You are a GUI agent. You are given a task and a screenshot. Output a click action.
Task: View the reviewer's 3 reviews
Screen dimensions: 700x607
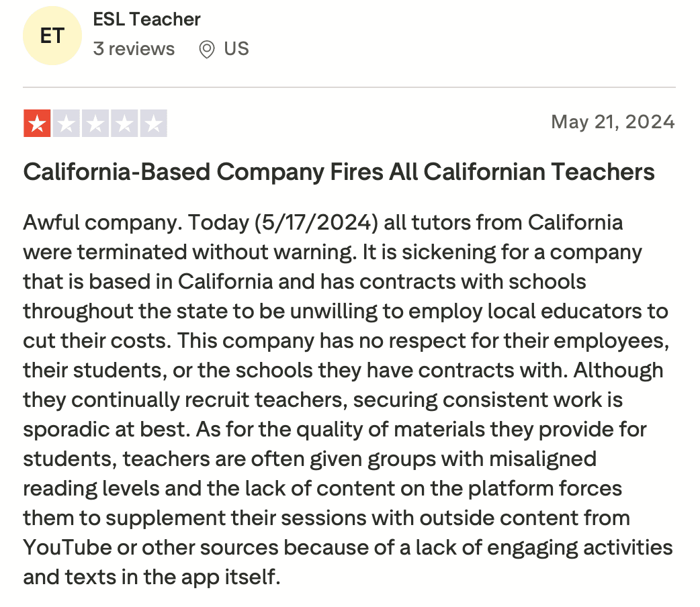(134, 49)
